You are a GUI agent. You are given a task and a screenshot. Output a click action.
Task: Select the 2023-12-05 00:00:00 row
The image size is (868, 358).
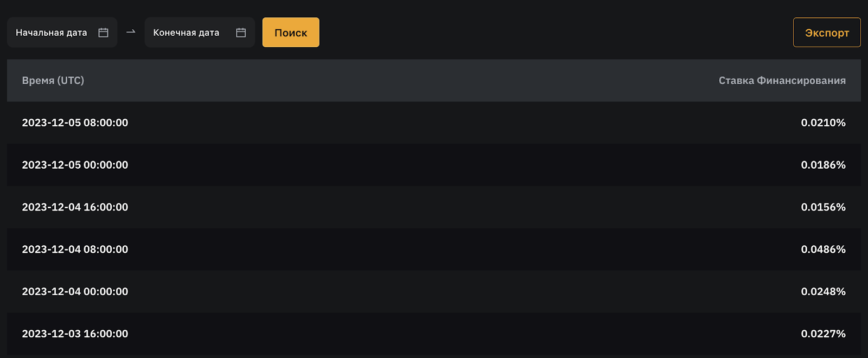(75, 165)
